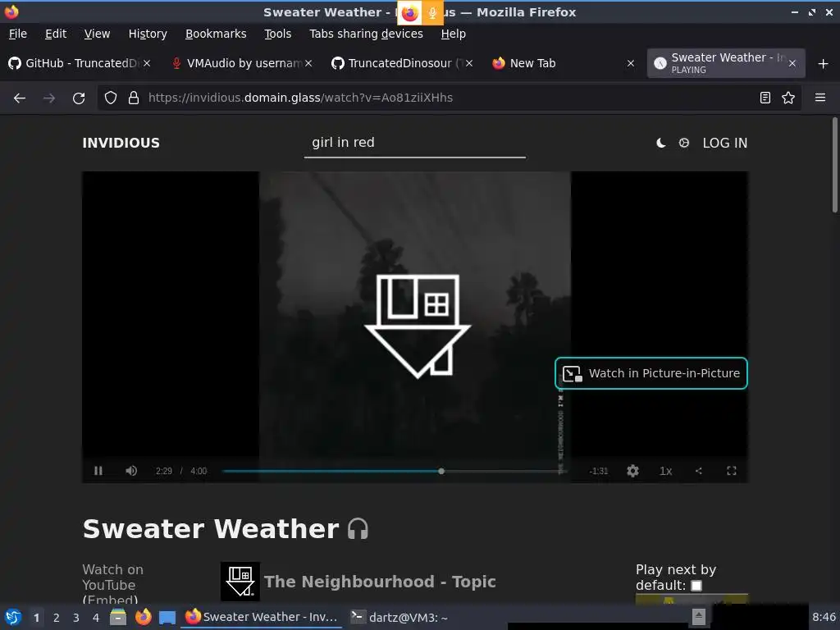Open the player settings gear
The width and height of the screenshot is (840, 630).
[632, 471]
